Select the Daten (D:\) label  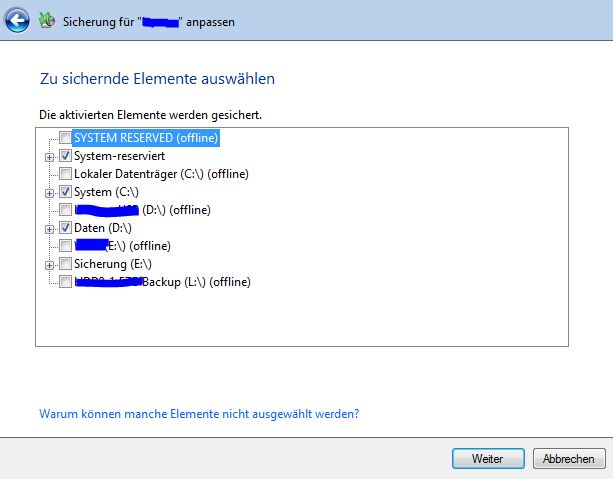coord(103,228)
